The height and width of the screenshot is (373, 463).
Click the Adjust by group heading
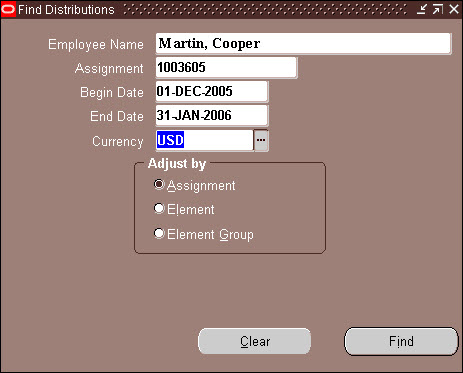click(x=177, y=164)
